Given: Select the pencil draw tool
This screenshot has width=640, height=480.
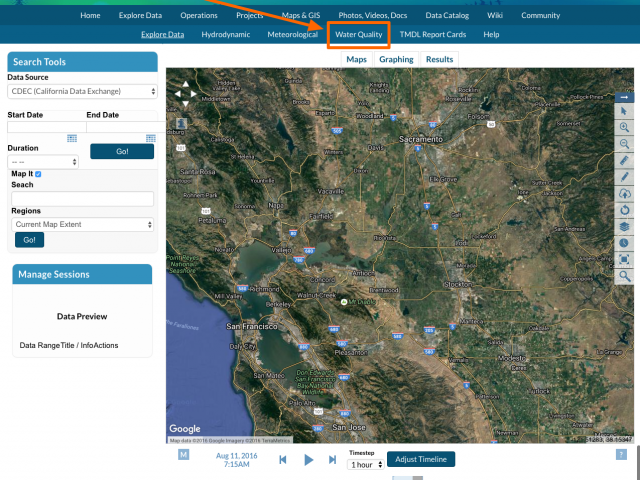Looking at the screenshot, I should pos(624,177).
